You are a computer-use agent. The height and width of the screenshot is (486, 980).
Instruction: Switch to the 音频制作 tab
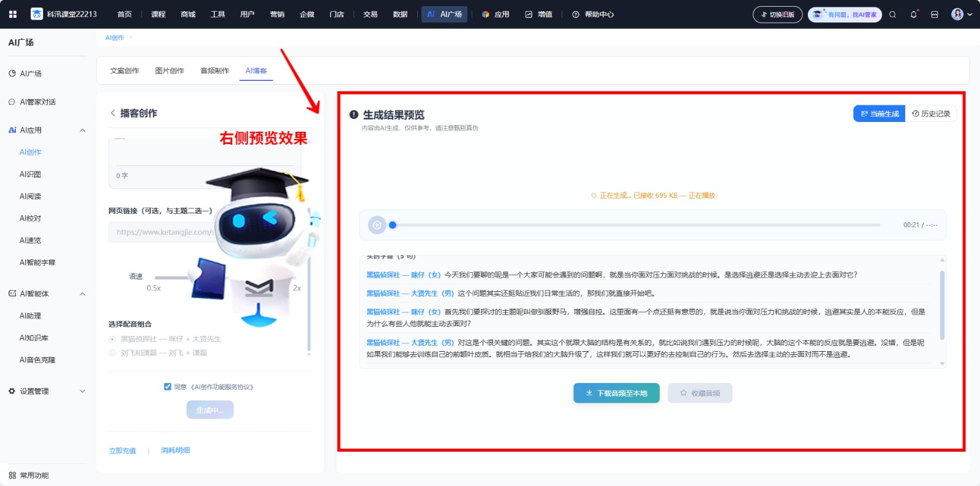tap(215, 71)
